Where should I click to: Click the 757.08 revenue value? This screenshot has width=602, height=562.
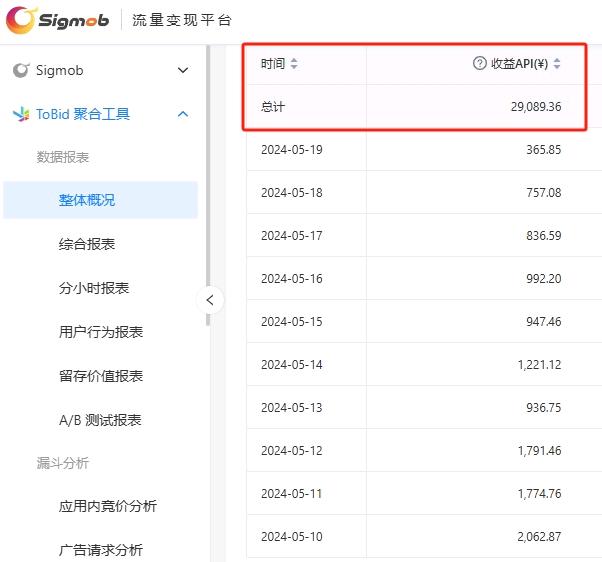click(x=544, y=193)
